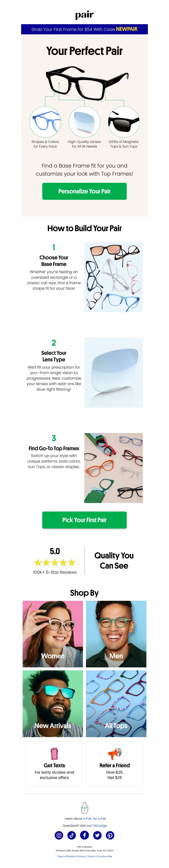
Task: Follow the 'a Pair, for a Pair' link
Action: click(95, 818)
